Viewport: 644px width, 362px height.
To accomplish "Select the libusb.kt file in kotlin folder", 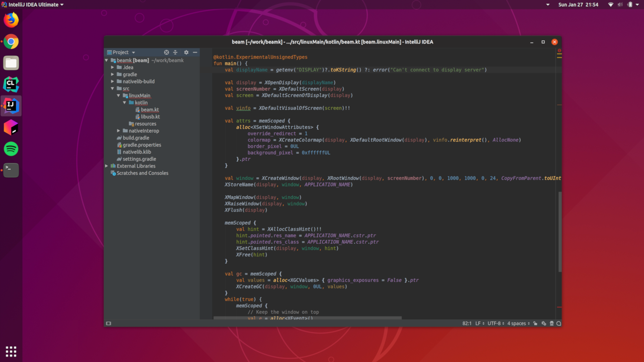I will pos(150,116).
